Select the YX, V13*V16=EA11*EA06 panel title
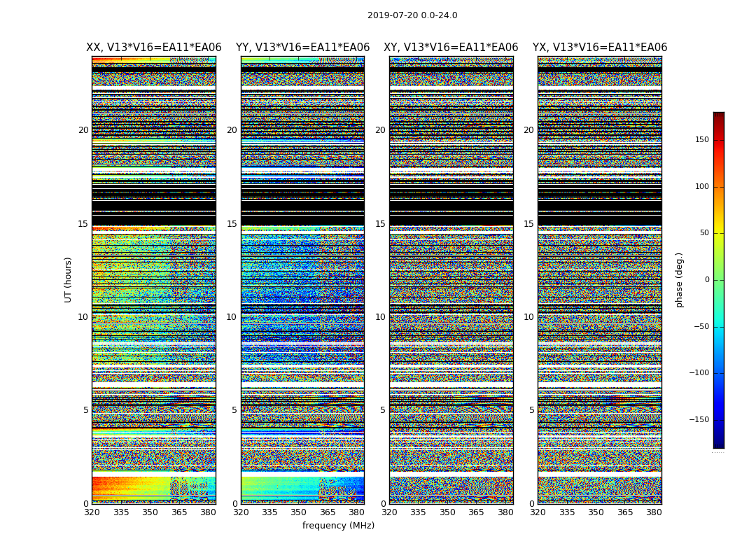The image size is (735, 560). 599,48
